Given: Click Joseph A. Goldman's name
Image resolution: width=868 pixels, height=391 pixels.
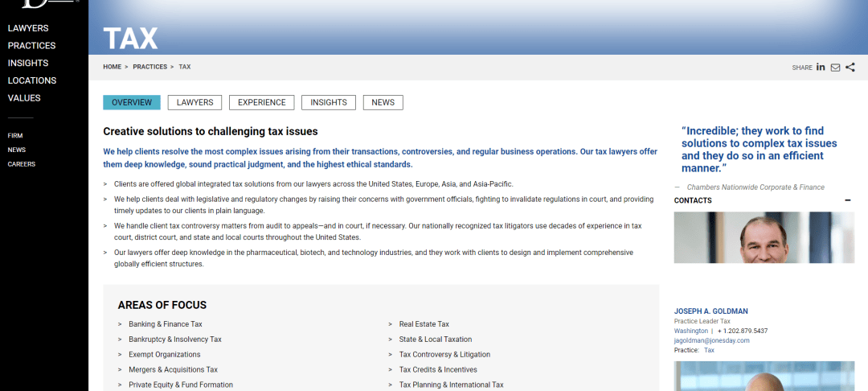Looking at the screenshot, I should 710,311.
